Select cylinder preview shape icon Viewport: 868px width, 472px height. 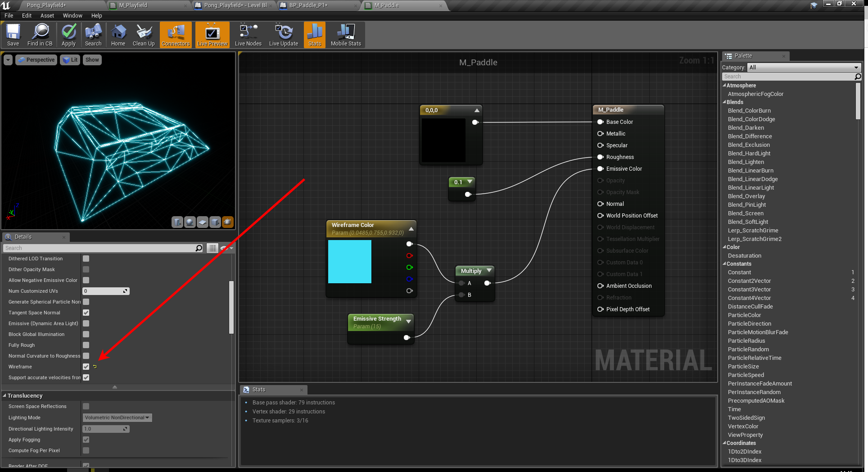177,222
